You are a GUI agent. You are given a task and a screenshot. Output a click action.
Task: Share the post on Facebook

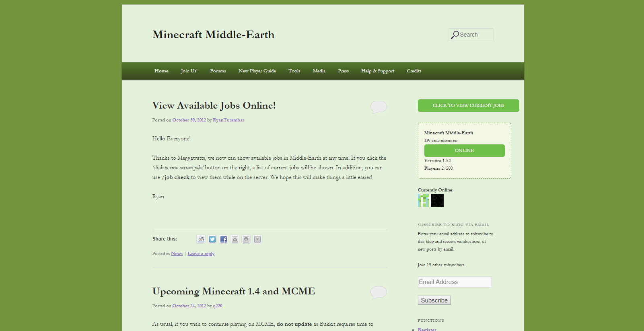pyautogui.click(x=224, y=239)
